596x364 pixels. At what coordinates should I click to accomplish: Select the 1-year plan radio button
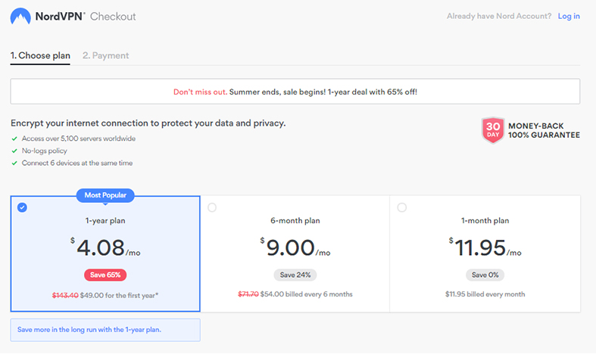tap(22, 207)
